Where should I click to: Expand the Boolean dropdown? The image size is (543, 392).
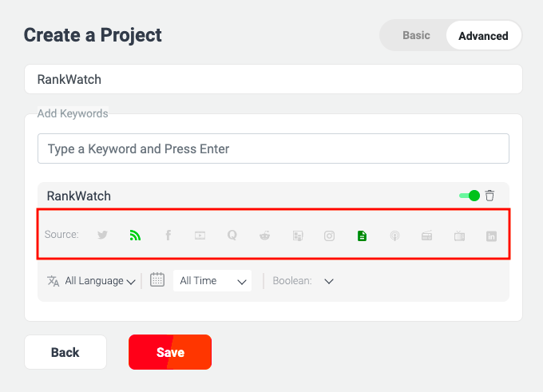point(303,281)
